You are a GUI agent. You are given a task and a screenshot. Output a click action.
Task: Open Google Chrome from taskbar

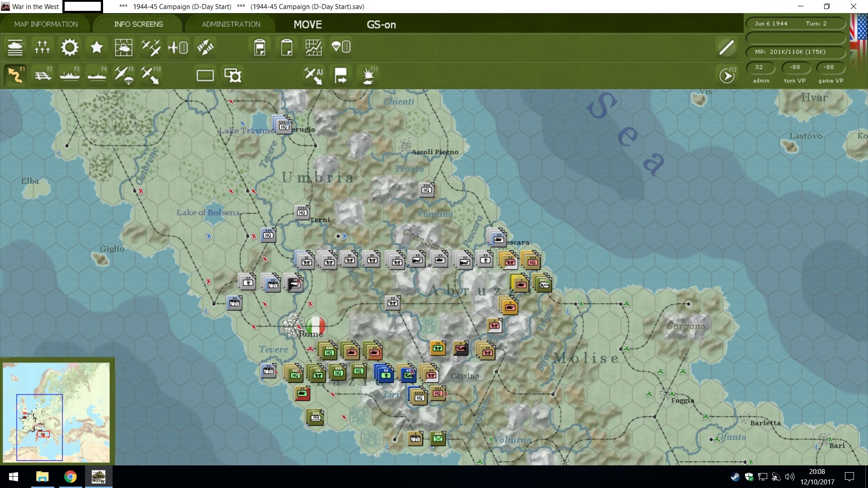[x=70, y=477]
